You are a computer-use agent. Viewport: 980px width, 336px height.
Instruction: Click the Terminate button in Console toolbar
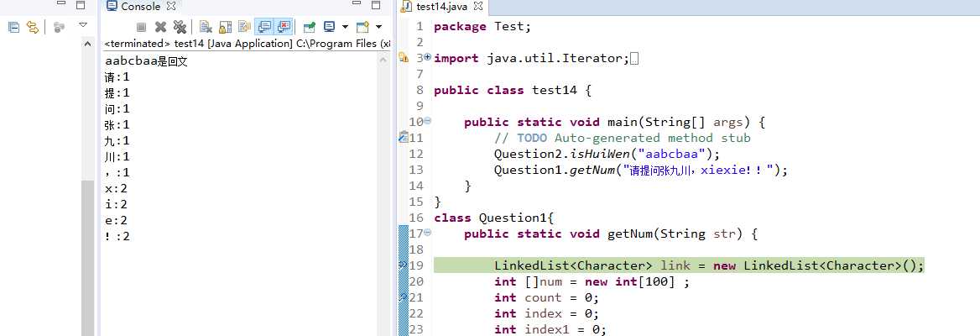[141, 27]
